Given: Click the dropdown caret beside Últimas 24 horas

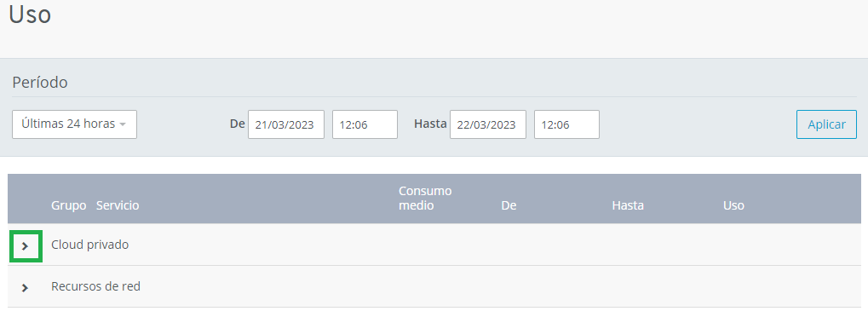Looking at the screenshot, I should [123, 124].
